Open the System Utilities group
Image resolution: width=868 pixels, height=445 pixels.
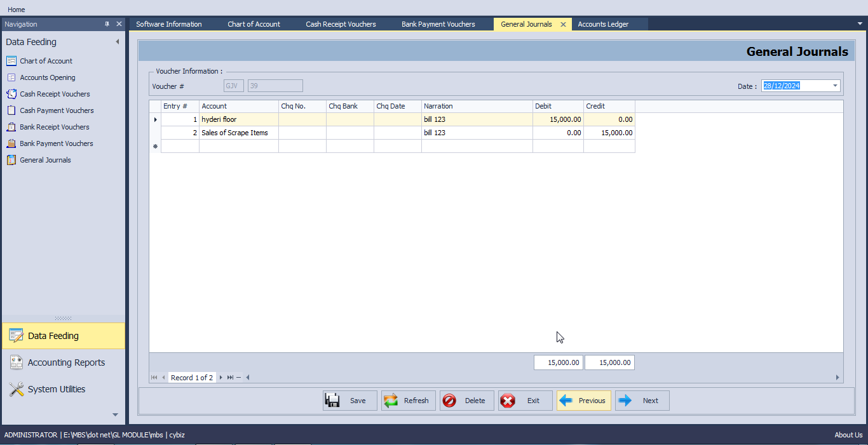pos(64,389)
